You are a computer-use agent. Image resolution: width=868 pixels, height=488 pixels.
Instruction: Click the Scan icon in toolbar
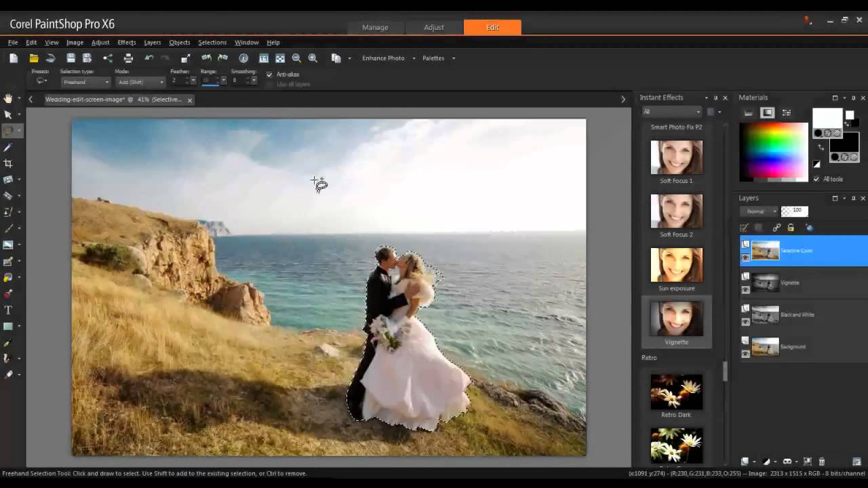coord(50,58)
